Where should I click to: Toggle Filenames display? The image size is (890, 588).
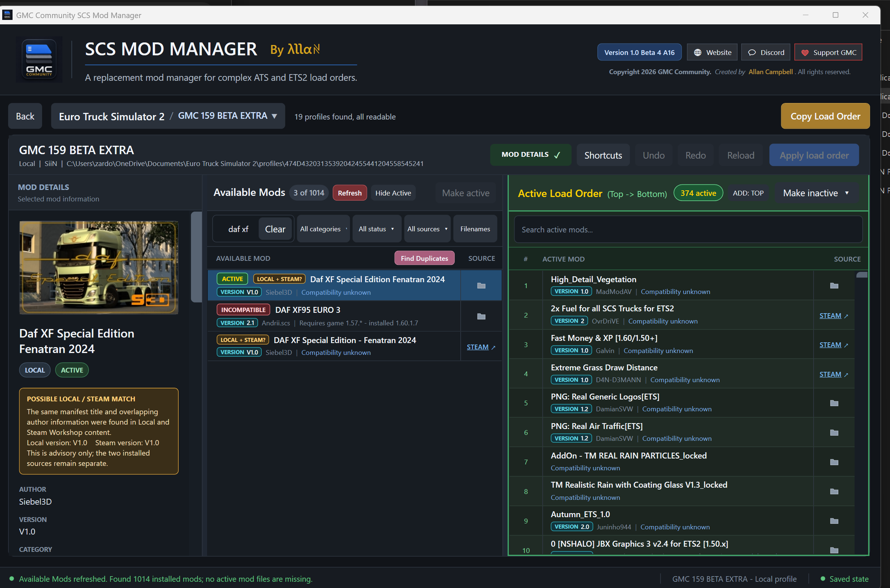point(475,229)
